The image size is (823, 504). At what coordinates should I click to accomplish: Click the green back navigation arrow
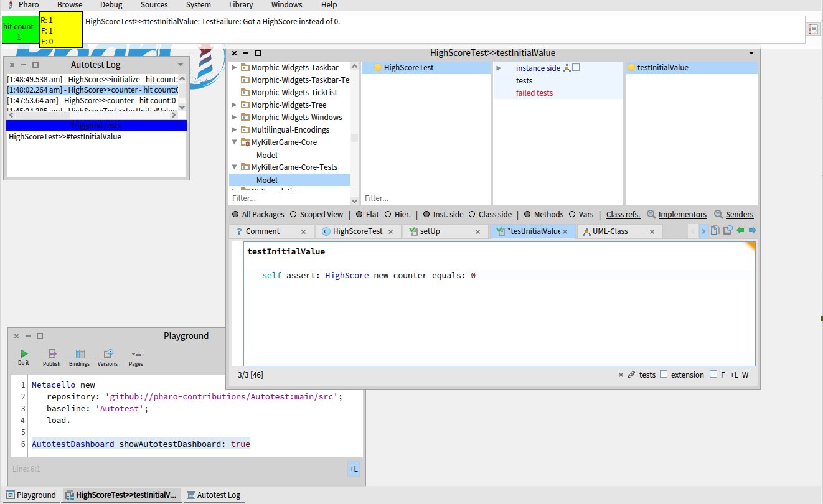740,231
